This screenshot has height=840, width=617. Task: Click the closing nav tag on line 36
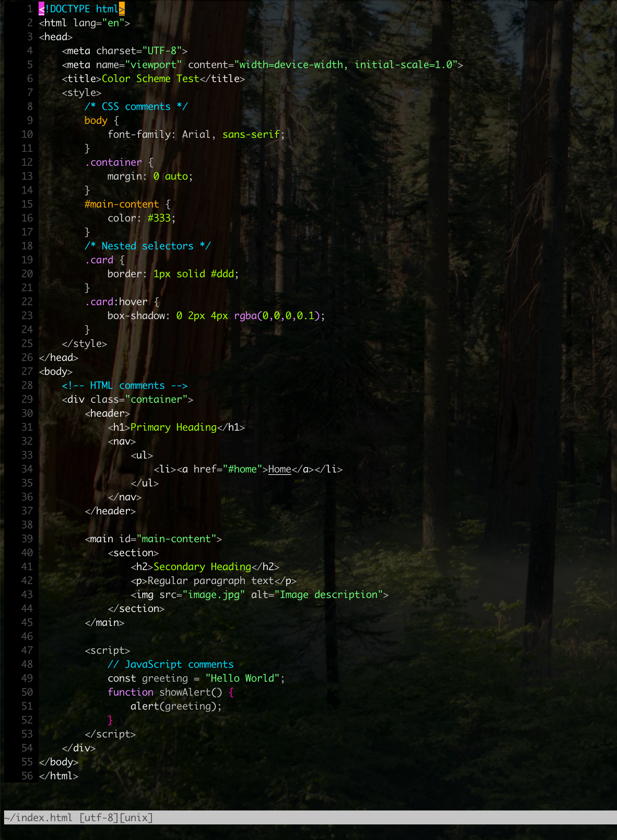point(125,497)
